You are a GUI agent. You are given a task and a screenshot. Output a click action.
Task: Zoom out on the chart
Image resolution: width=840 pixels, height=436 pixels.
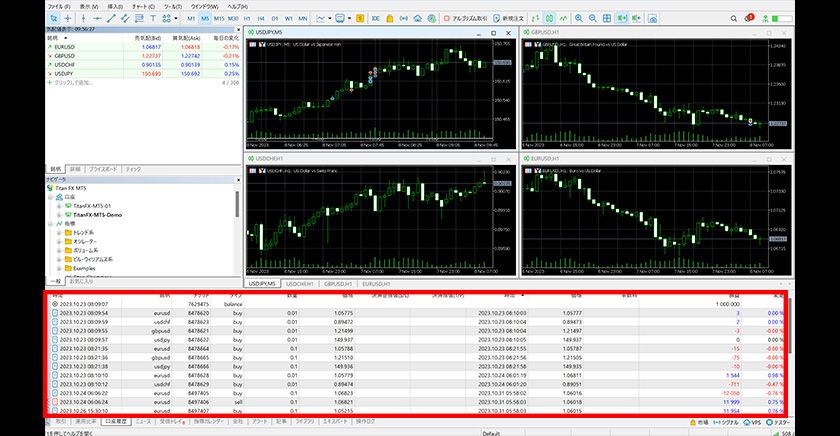592,18
